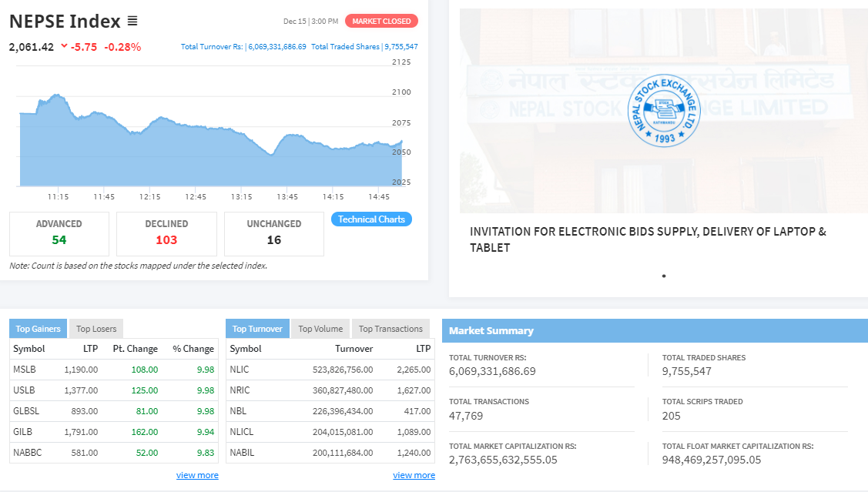Click view more under Top Turnover table
The image size is (868, 492).
coord(414,475)
